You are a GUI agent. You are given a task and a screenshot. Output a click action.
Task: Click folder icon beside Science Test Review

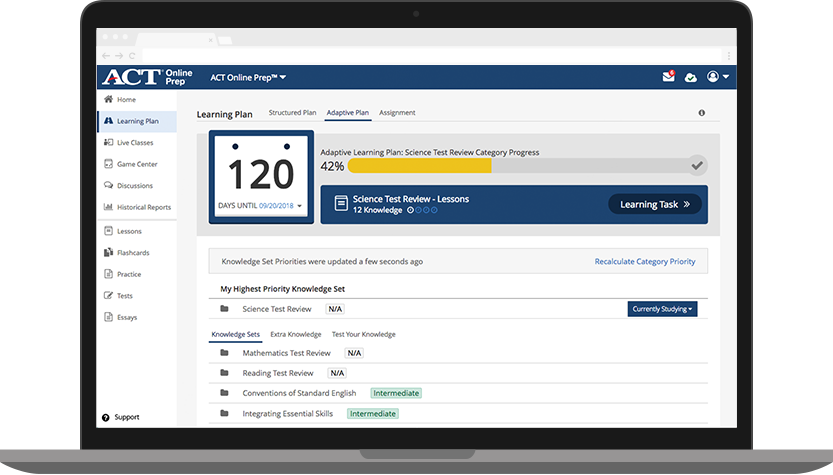pos(224,309)
